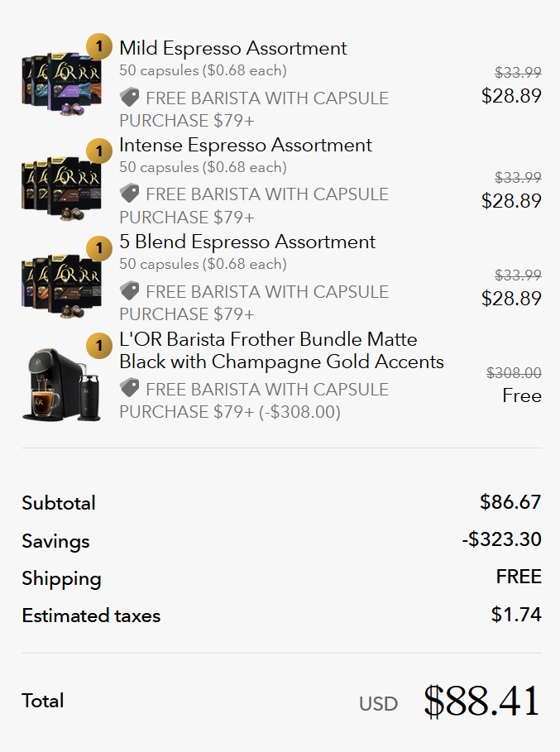Click discount tag icon under Mild Espresso

130,98
